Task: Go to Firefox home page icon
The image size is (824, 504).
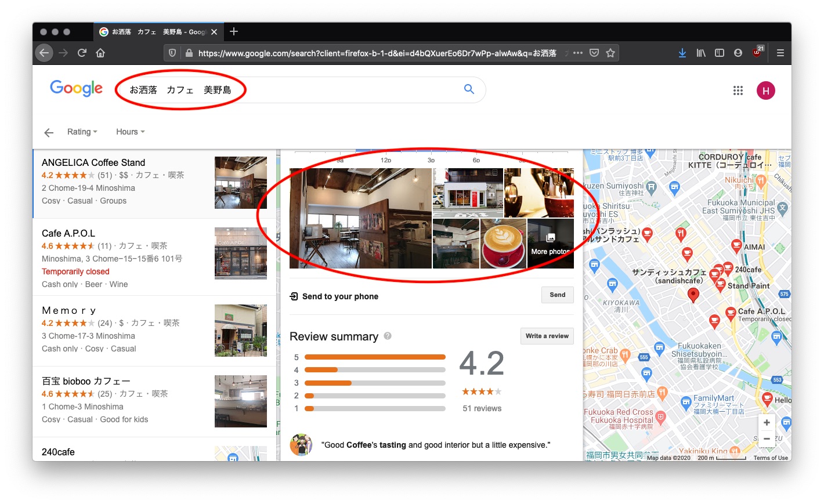Action: [x=100, y=53]
